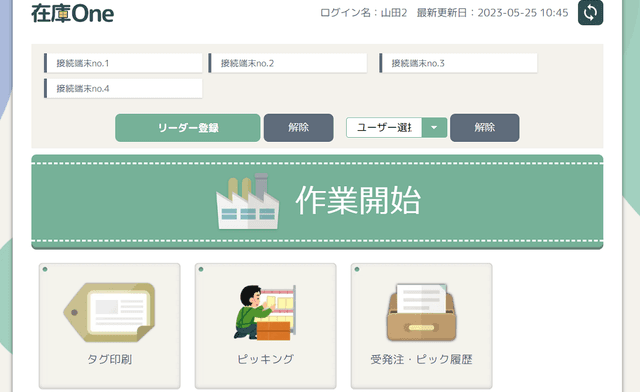Select the 接続端末no.4 field
This screenshot has width=640, height=392.
(123, 89)
